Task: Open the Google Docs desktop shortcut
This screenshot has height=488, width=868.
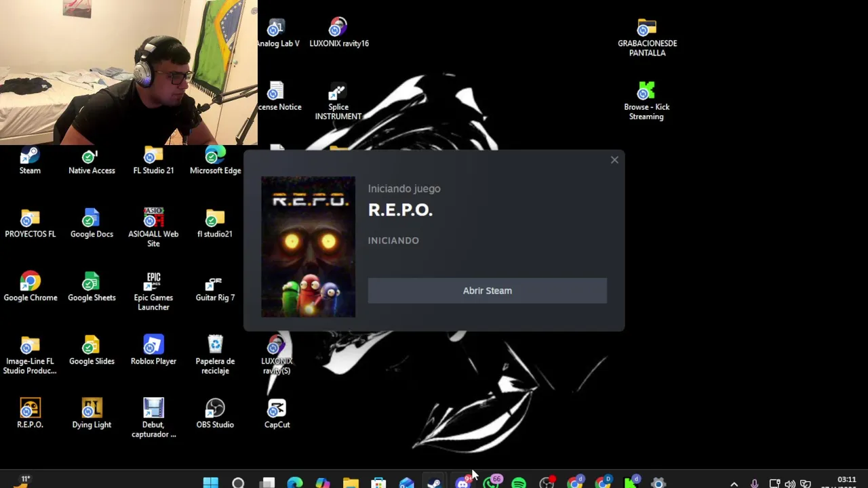Action: (92, 224)
